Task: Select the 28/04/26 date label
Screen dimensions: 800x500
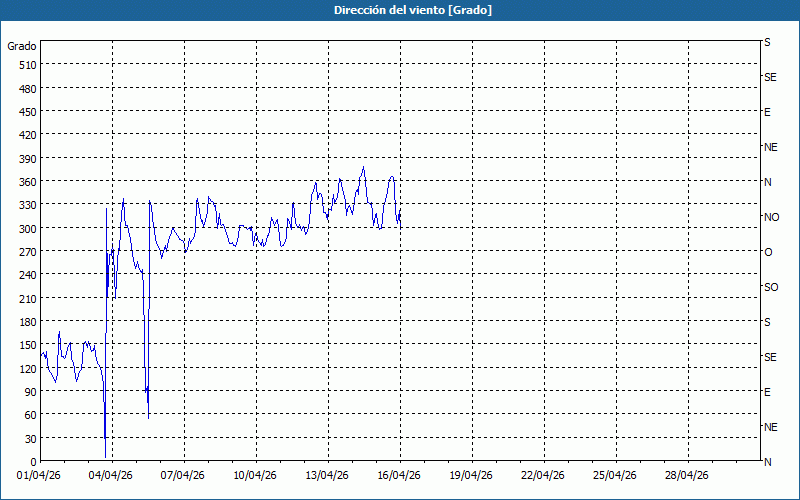Action: point(688,476)
